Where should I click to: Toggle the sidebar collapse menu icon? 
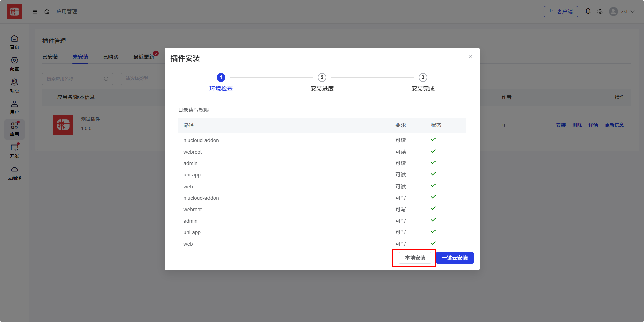point(35,12)
